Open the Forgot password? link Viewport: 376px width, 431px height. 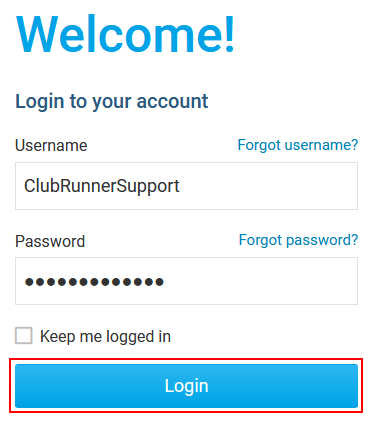pyautogui.click(x=298, y=240)
